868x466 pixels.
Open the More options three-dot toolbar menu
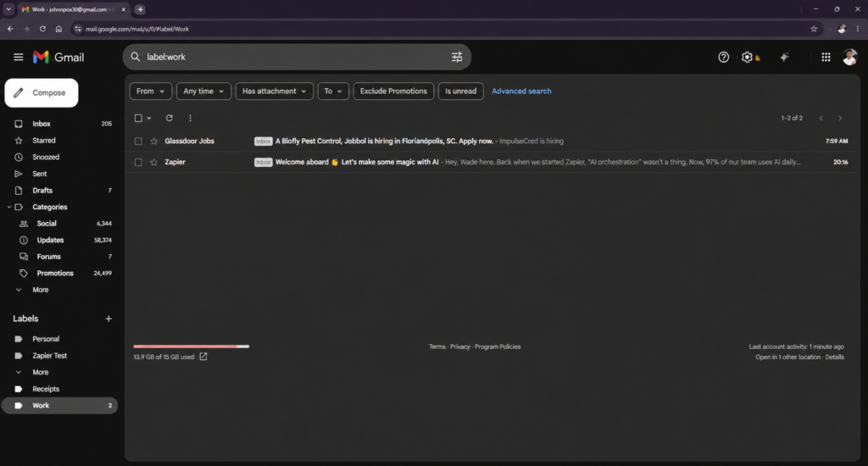click(x=190, y=118)
